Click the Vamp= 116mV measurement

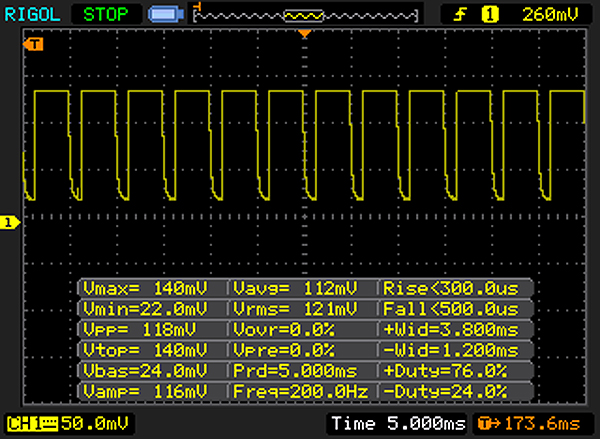coord(145,392)
